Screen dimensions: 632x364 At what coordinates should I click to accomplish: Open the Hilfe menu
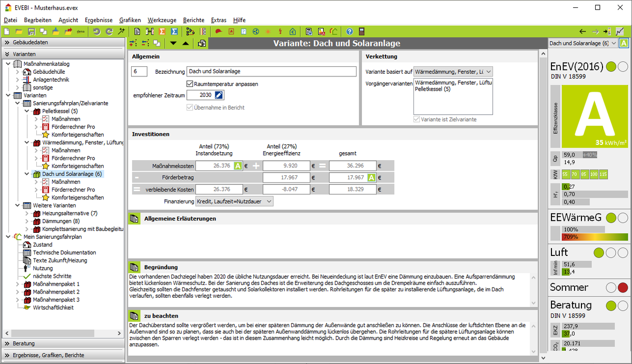[x=239, y=20]
